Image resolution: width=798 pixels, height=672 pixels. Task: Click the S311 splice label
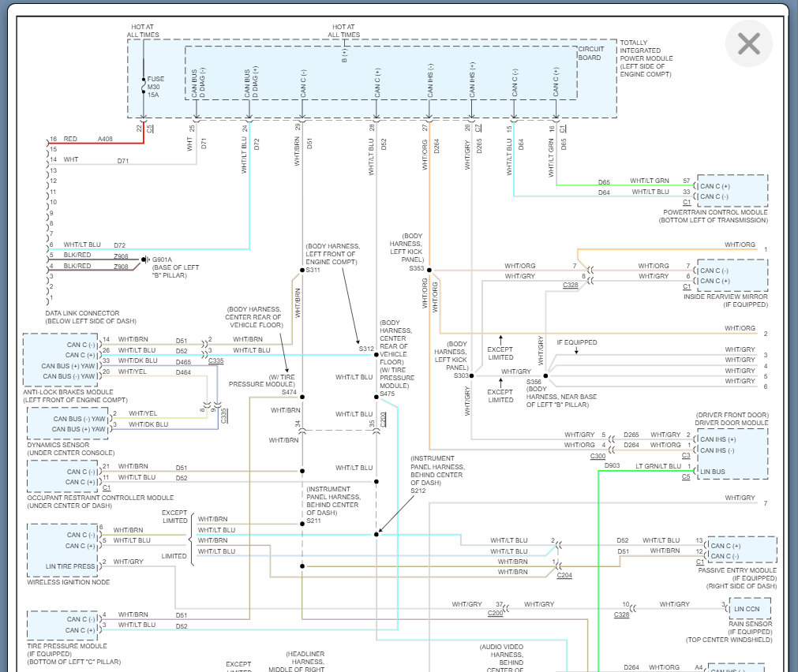[x=313, y=270]
